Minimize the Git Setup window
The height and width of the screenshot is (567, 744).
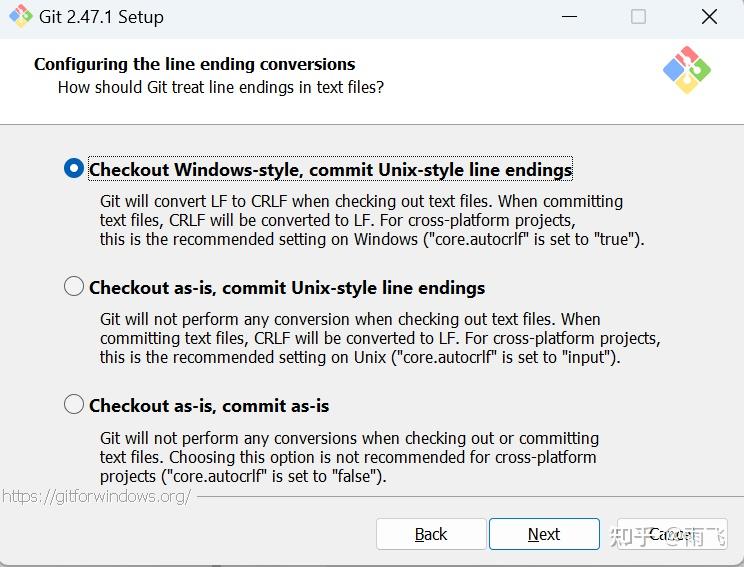coord(569,17)
